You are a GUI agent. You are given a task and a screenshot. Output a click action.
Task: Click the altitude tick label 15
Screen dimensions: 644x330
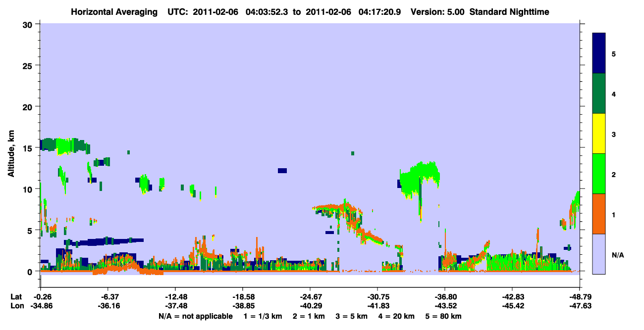(28, 148)
